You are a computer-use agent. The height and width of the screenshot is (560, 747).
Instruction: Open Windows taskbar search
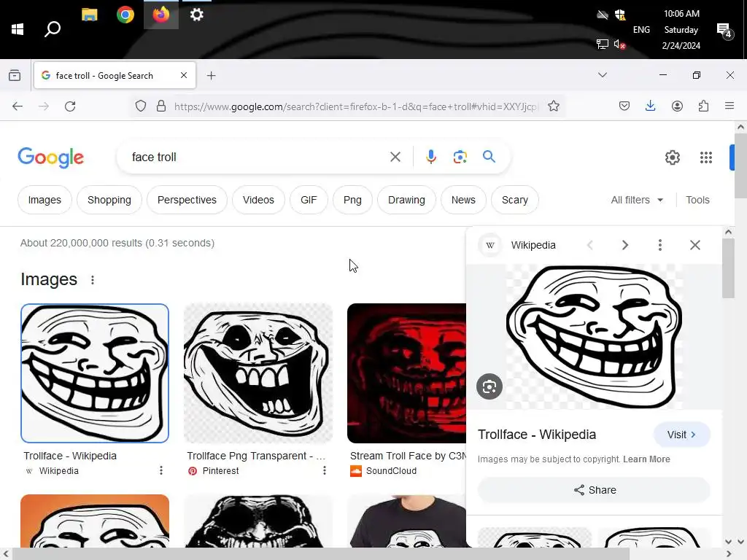point(53,29)
